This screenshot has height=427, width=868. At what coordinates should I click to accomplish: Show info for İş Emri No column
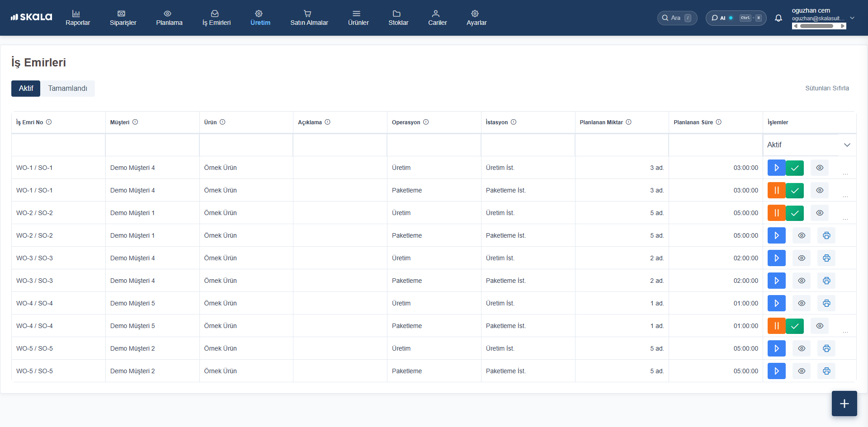click(x=49, y=122)
